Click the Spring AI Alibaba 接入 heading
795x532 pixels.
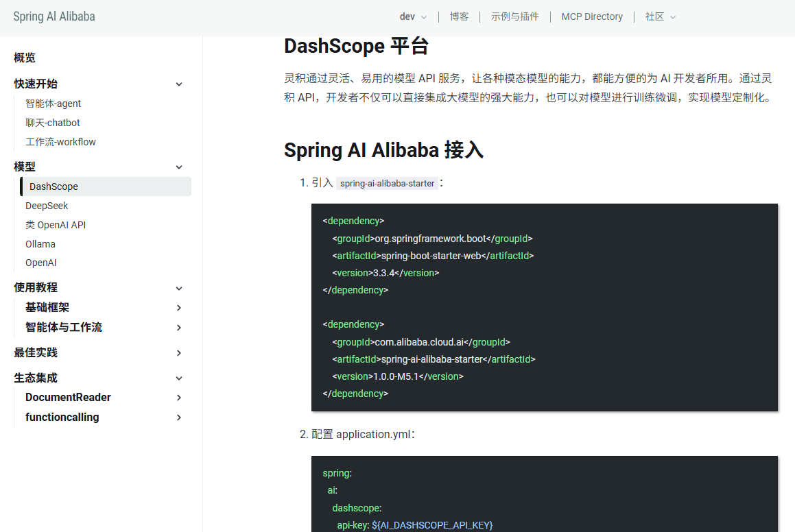(x=384, y=150)
